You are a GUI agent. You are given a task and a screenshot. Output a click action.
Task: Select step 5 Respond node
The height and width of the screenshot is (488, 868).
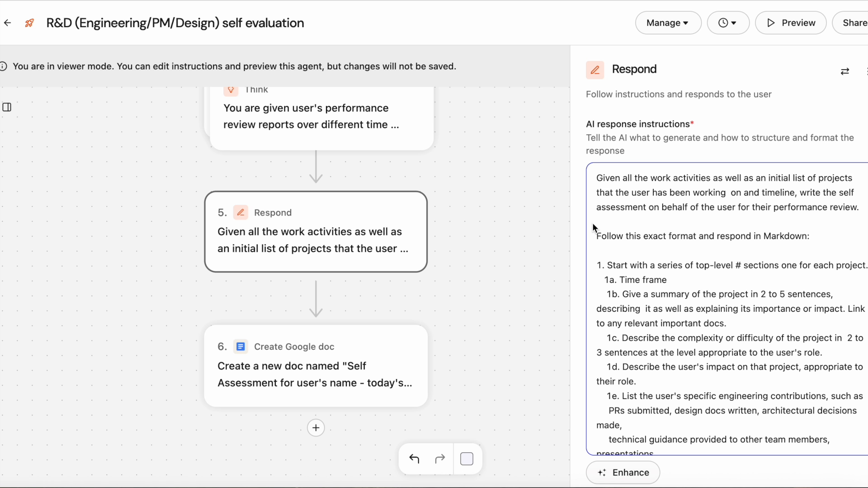coord(316,232)
